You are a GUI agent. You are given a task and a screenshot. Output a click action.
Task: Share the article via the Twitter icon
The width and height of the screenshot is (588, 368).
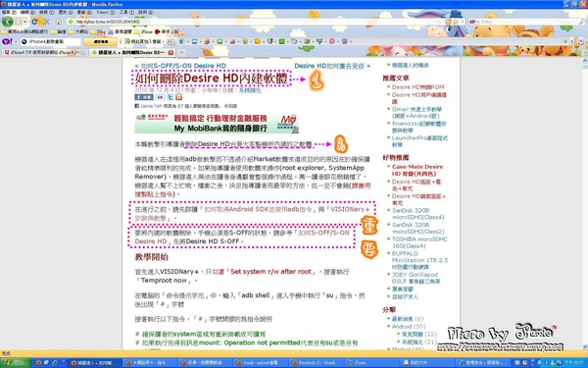click(x=171, y=97)
